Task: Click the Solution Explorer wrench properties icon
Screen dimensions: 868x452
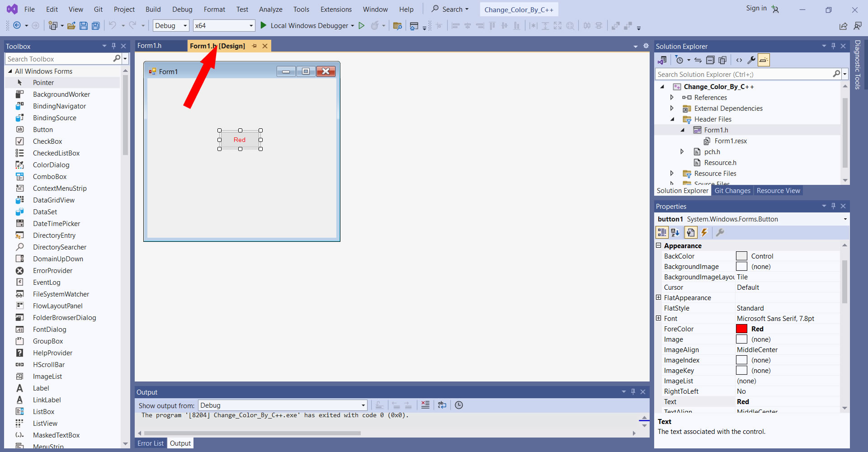Action: (x=751, y=60)
